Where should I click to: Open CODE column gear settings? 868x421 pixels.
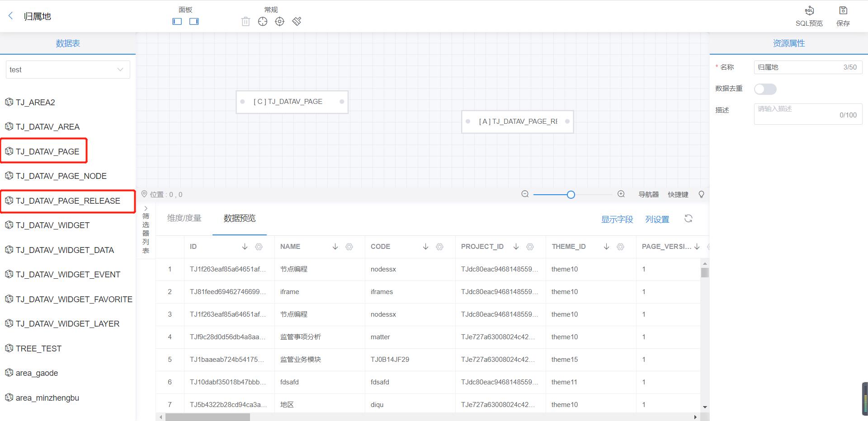pos(439,247)
